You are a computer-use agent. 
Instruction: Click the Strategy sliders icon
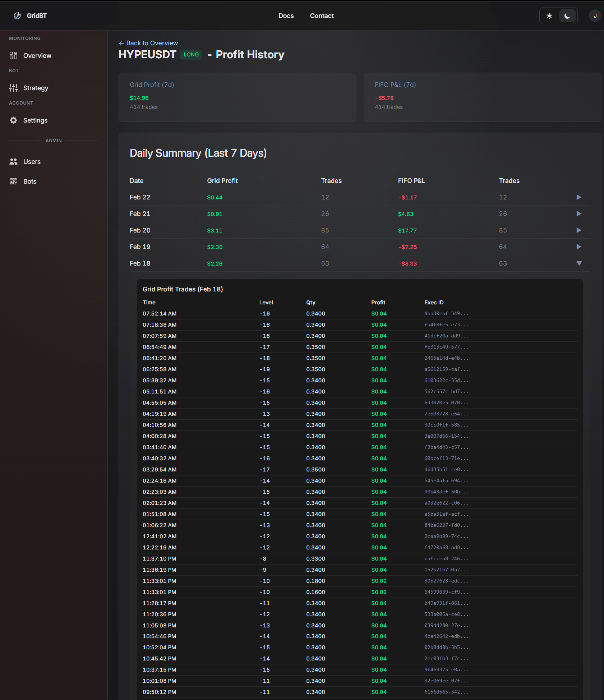[x=13, y=88]
